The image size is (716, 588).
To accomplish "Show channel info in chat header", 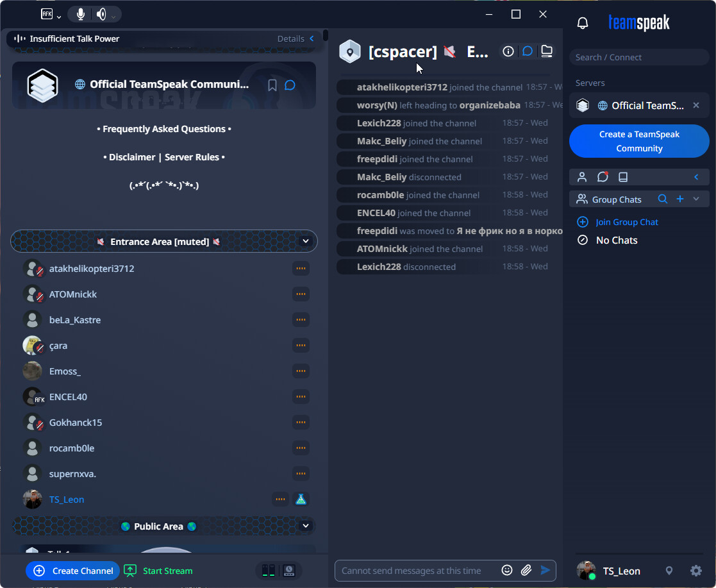I will pos(508,51).
